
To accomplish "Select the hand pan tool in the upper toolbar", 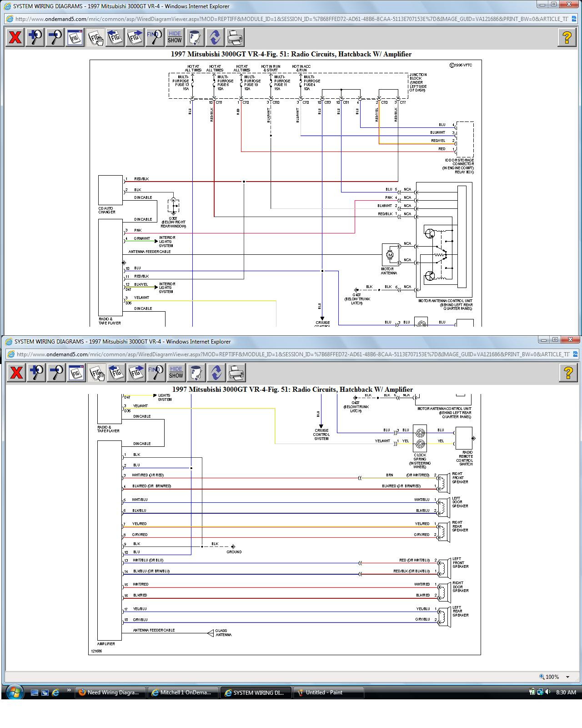I will [x=95, y=37].
